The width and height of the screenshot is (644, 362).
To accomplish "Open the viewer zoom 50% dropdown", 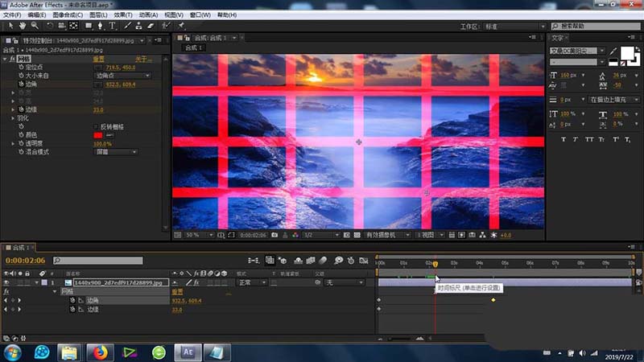I will click(199, 235).
